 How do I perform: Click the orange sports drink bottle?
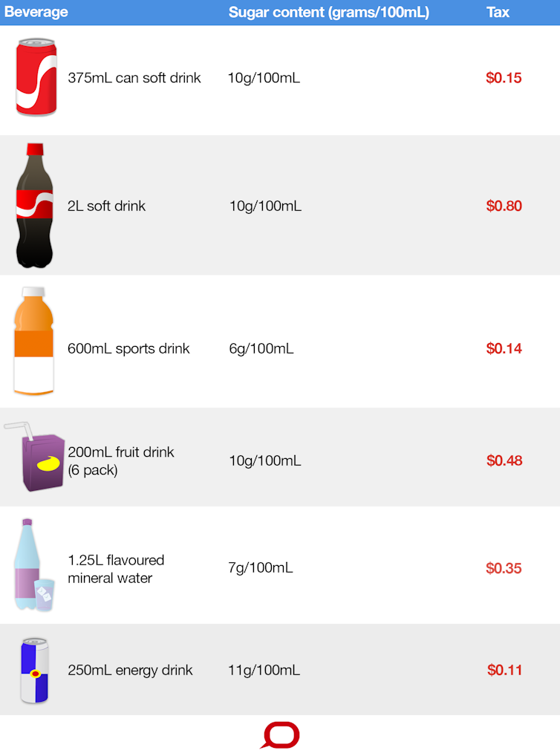(x=33, y=341)
